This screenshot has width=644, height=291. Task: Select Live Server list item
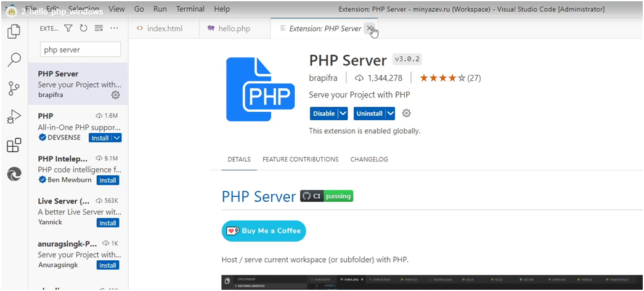[x=78, y=211]
